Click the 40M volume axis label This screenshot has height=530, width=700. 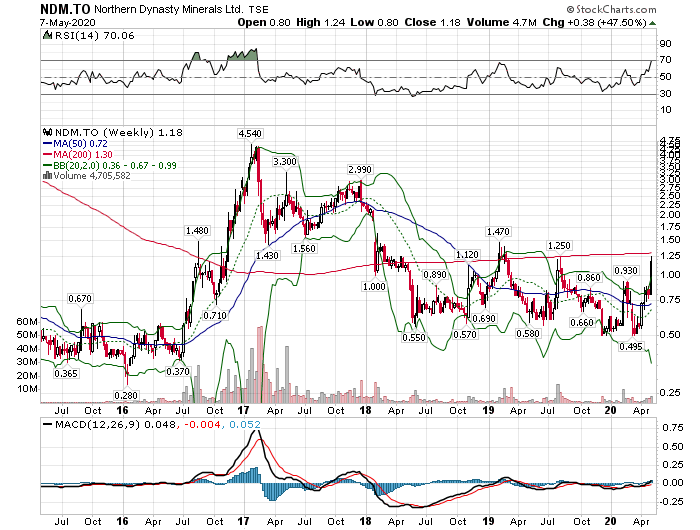(27, 348)
